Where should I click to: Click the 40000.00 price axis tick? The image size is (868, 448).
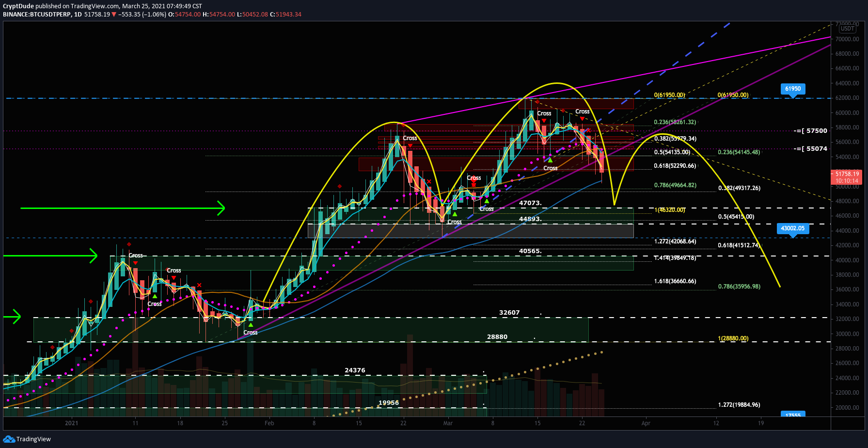847,260
